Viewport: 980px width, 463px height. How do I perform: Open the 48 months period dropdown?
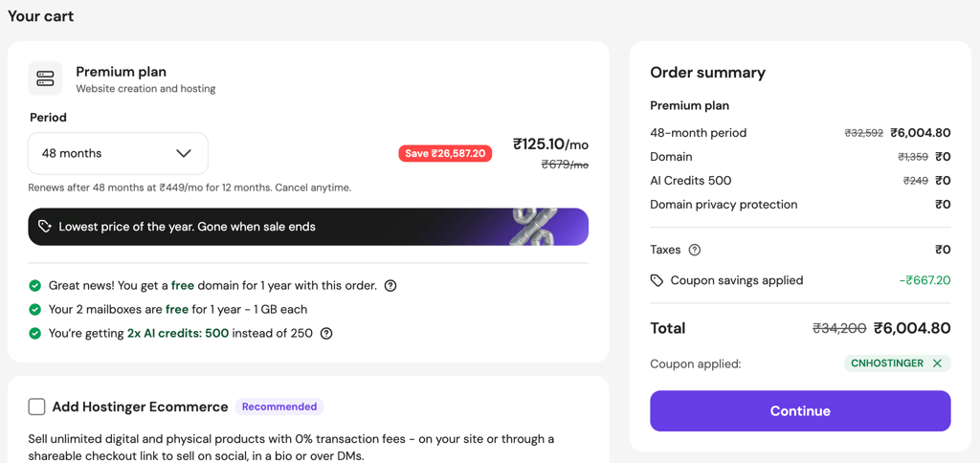[x=118, y=153]
